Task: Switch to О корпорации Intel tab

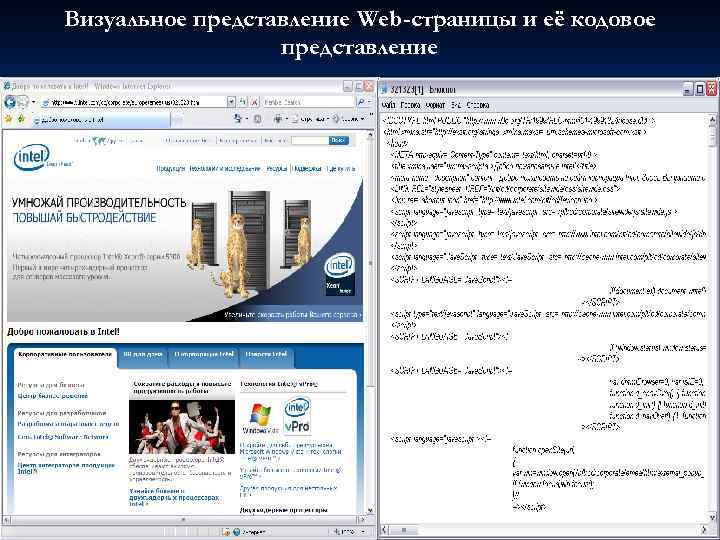Action: click(204, 354)
